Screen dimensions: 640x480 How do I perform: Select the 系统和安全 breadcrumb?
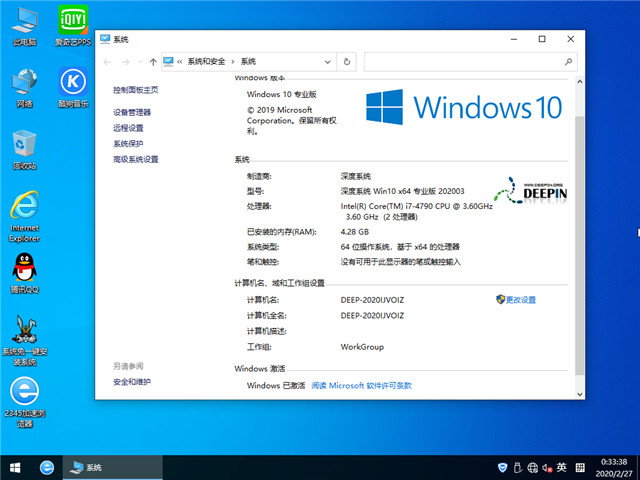pyautogui.click(x=207, y=62)
